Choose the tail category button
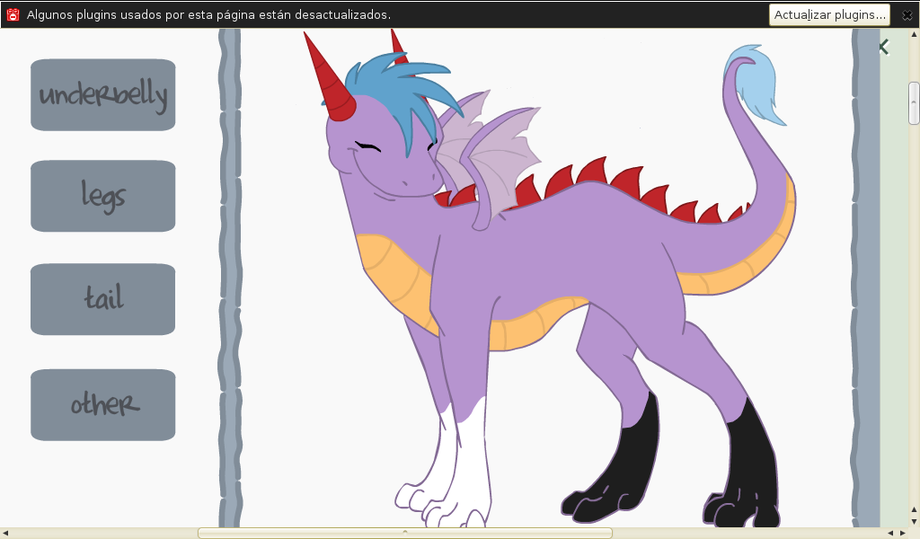 (103, 299)
